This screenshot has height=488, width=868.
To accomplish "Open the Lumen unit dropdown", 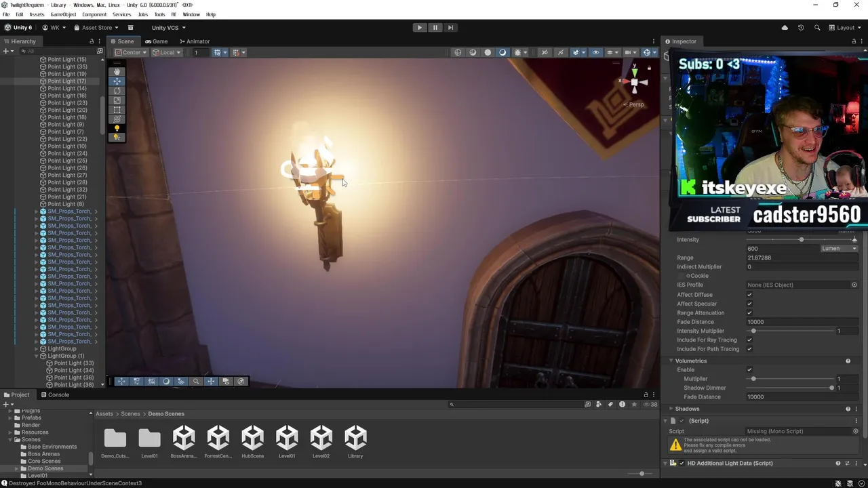I will (x=840, y=249).
